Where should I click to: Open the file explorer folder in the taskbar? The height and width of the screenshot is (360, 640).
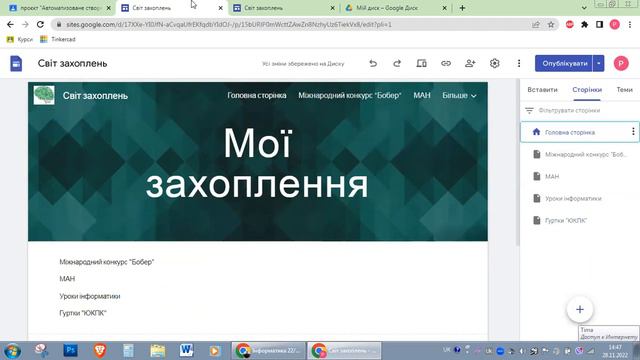[x=157, y=350]
